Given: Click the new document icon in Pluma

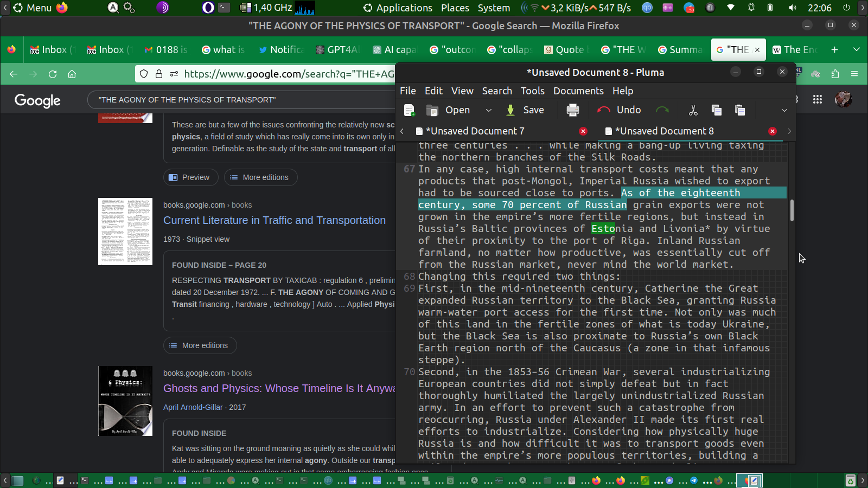Looking at the screenshot, I should 410,110.
